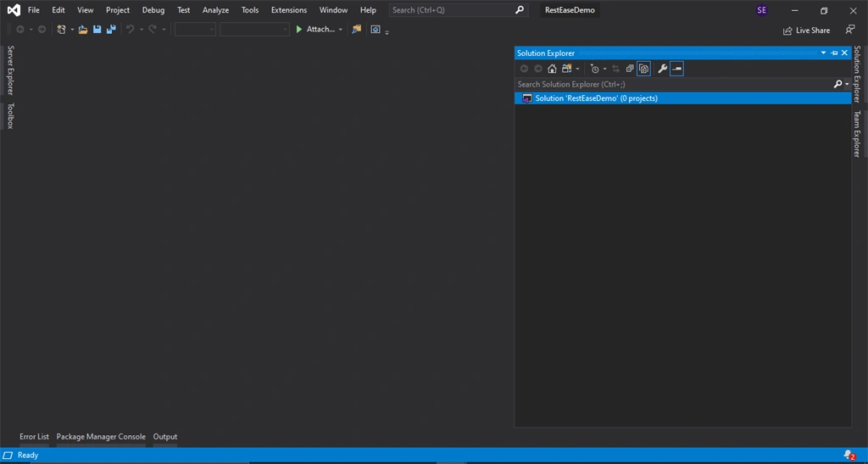Open the Solution Configurations combo box
This screenshot has height=464, width=868.
click(195, 30)
